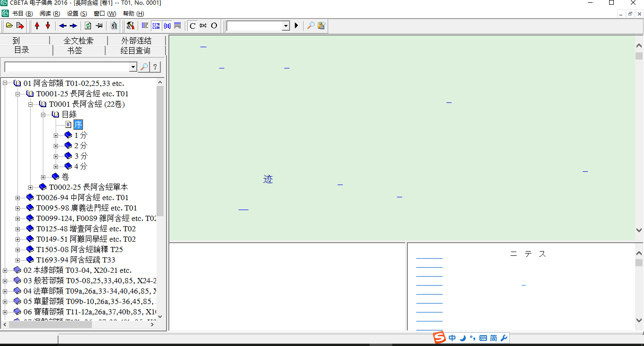Click the black play triangle in toolbar
Screen dimensions: 644x346
[x=297, y=25]
